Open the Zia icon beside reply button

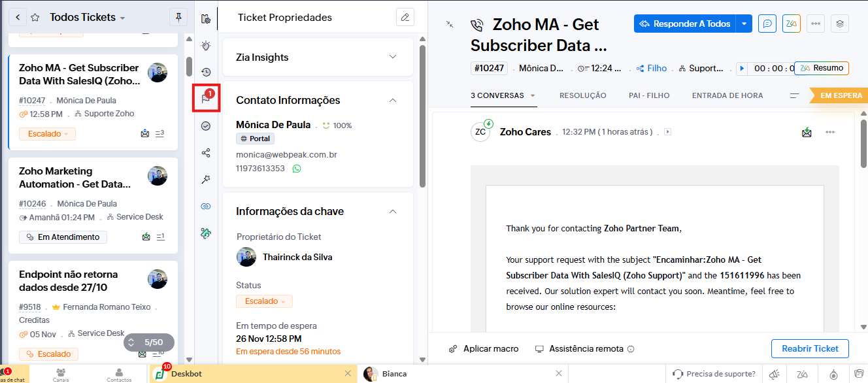pos(792,24)
